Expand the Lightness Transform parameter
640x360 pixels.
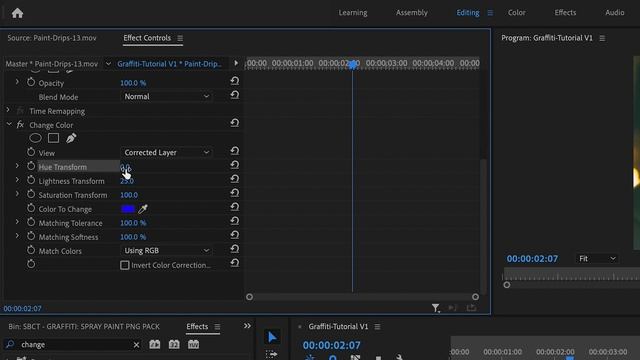click(x=17, y=180)
